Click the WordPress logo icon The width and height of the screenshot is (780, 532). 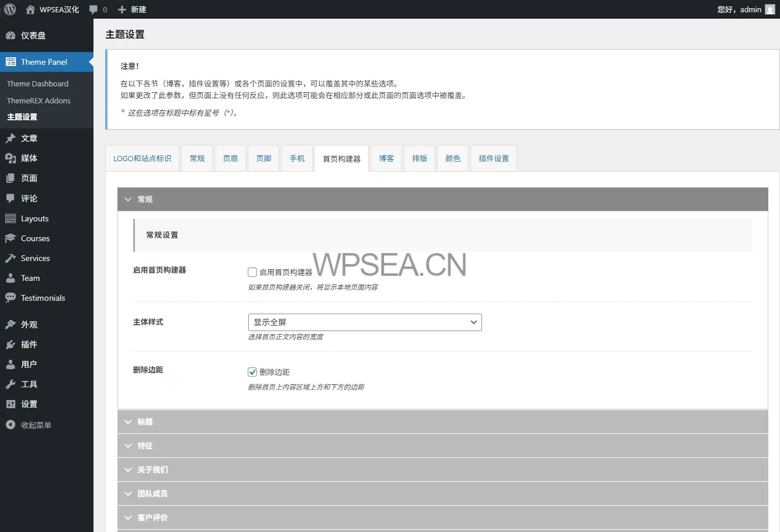coord(10,9)
